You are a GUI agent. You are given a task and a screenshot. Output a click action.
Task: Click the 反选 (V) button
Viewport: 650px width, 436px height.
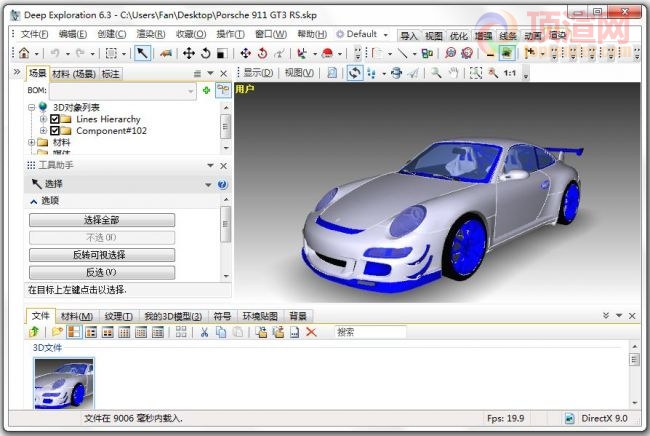102,273
